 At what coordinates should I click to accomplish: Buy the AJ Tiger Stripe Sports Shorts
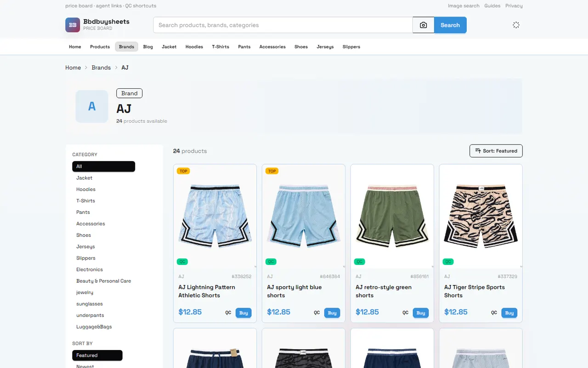(509, 313)
